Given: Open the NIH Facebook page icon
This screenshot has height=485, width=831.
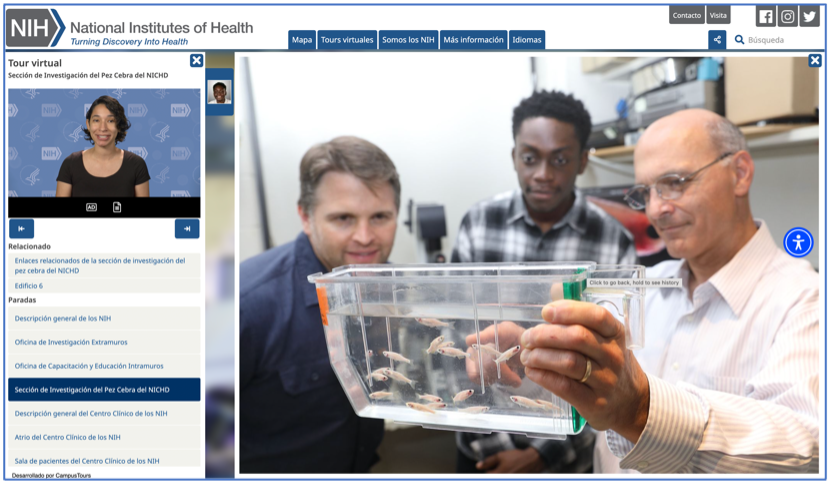Looking at the screenshot, I should pos(766,16).
